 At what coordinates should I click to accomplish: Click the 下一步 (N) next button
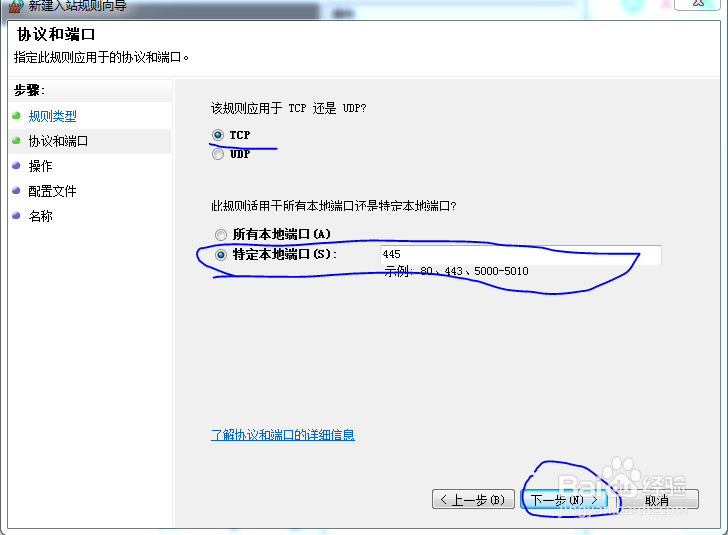pyautogui.click(x=564, y=499)
